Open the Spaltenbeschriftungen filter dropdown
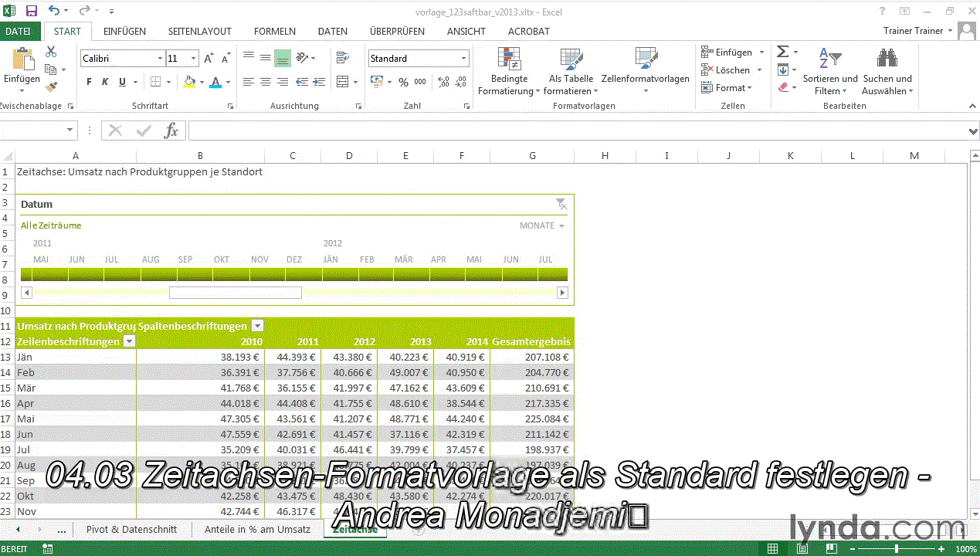The width and height of the screenshot is (980, 556). pyautogui.click(x=258, y=326)
